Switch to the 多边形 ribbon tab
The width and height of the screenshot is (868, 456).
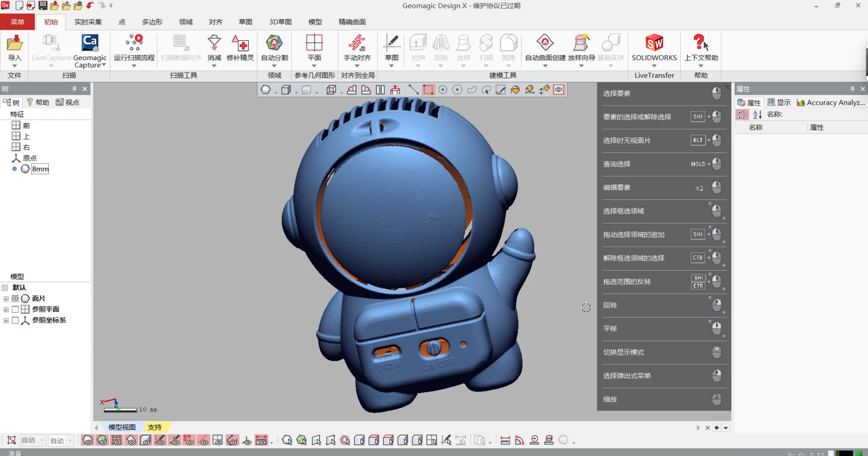[152, 22]
